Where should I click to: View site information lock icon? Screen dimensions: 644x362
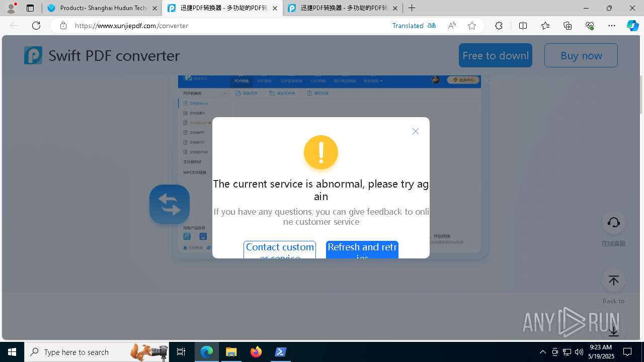(63, 26)
